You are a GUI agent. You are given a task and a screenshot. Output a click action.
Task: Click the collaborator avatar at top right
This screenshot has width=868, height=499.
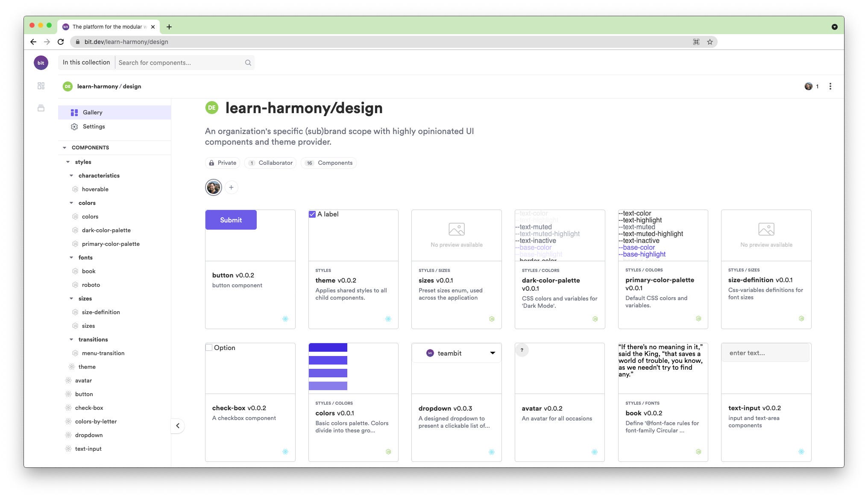coord(808,86)
